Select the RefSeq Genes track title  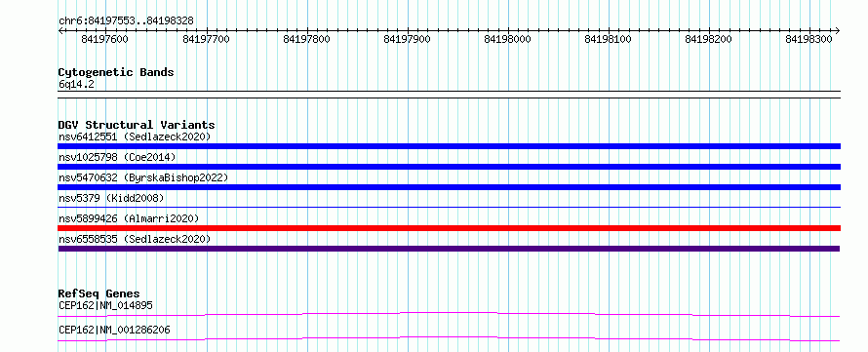point(99,293)
